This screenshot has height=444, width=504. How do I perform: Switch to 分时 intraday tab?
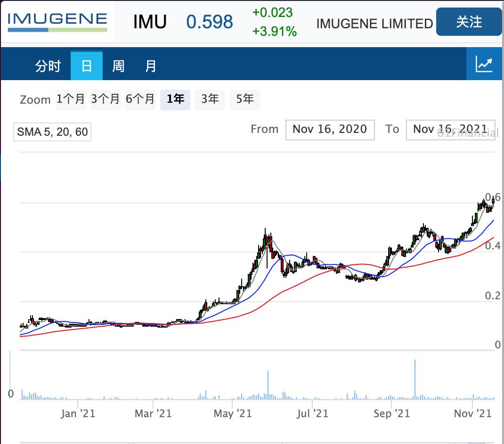tap(48, 66)
